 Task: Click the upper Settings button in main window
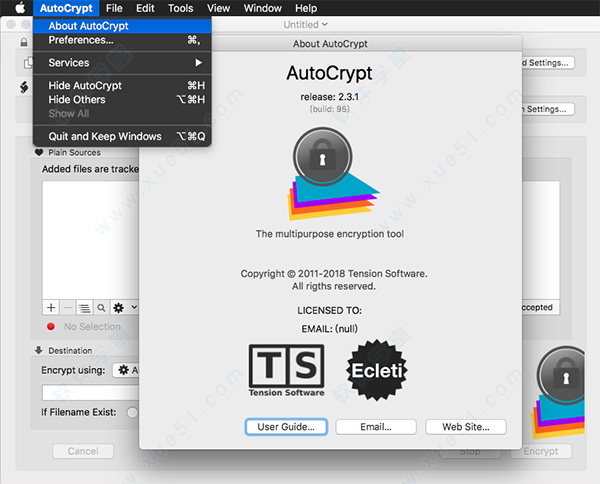click(x=548, y=63)
